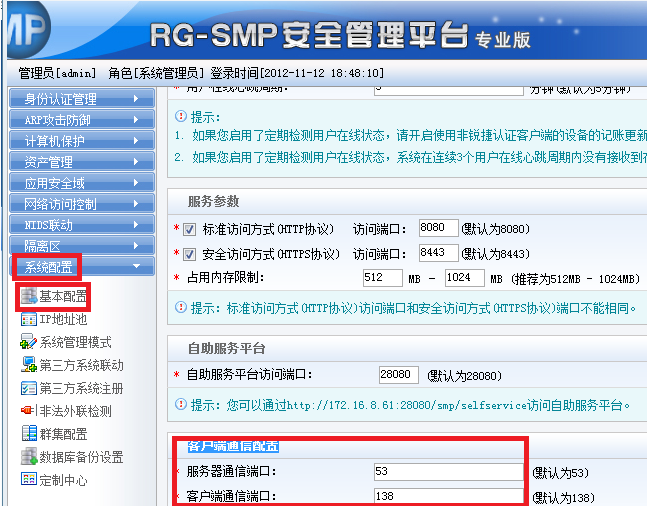Expand 资产管理 menu arrow
The width and height of the screenshot is (655, 507).
pyautogui.click(x=135, y=162)
